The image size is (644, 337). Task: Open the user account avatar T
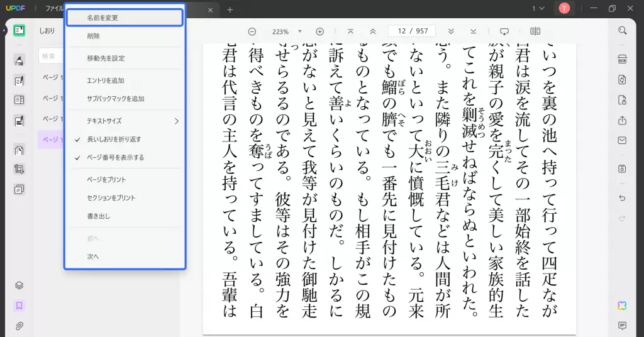click(564, 8)
